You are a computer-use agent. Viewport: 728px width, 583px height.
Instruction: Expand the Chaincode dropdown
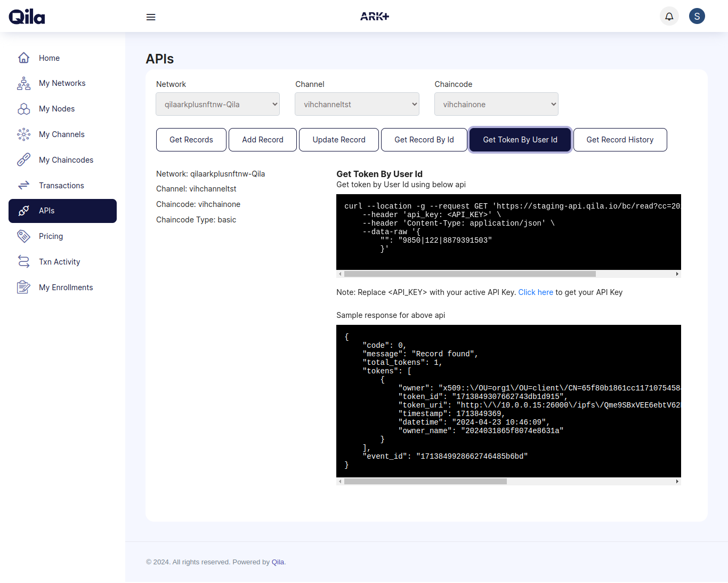[x=496, y=104]
